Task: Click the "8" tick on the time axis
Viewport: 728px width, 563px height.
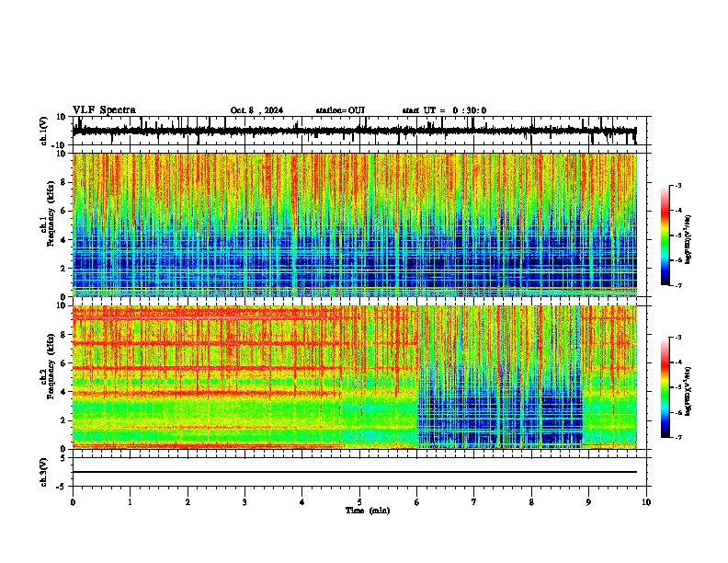Action: (x=531, y=502)
